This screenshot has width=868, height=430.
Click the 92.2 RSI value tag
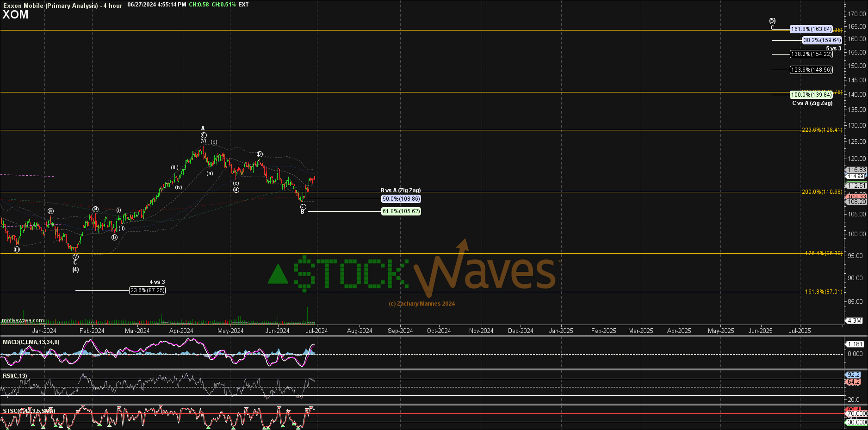(x=854, y=375)
